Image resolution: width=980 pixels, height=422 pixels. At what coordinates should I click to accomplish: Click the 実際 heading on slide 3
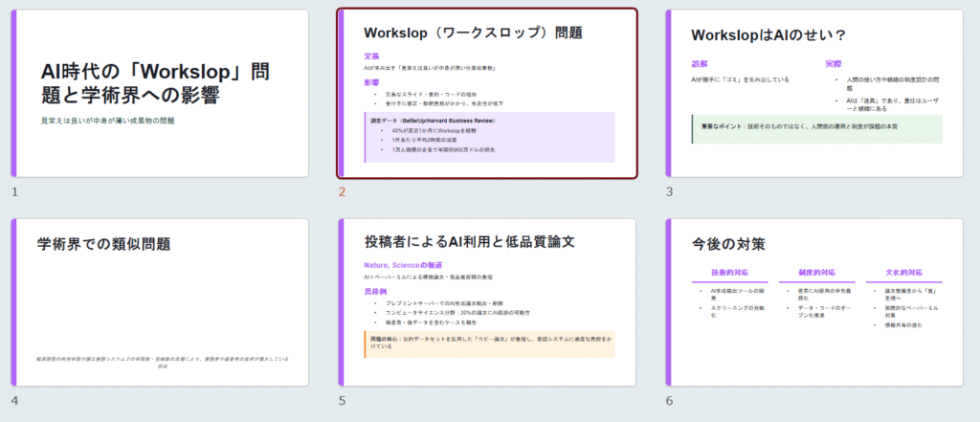(834, 64)
